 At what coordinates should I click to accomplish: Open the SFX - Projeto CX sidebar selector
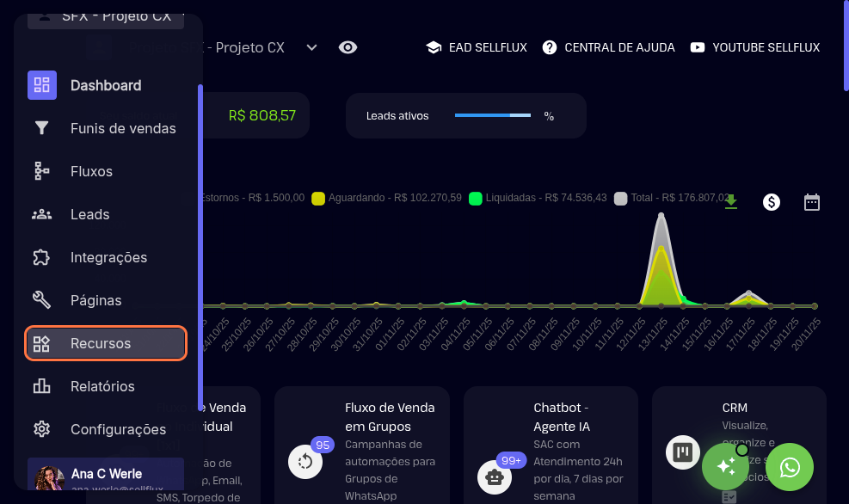[x=107, y=17]
